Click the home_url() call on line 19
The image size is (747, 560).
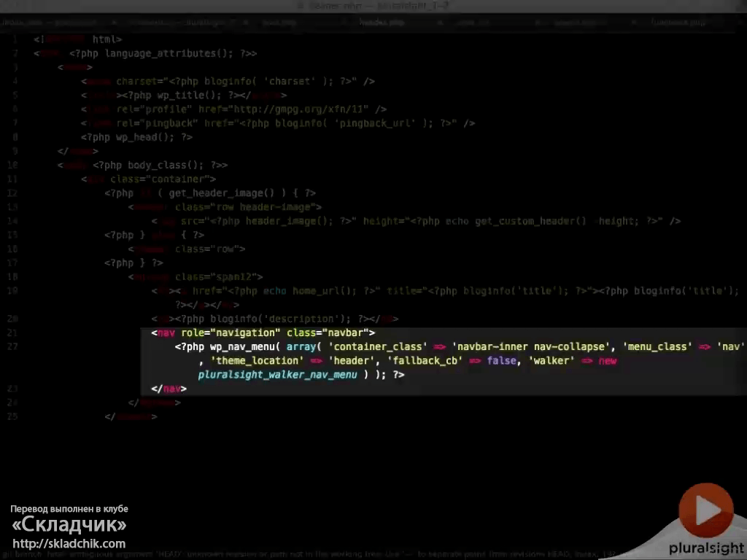pyautogui.click(x=324, y=291)
